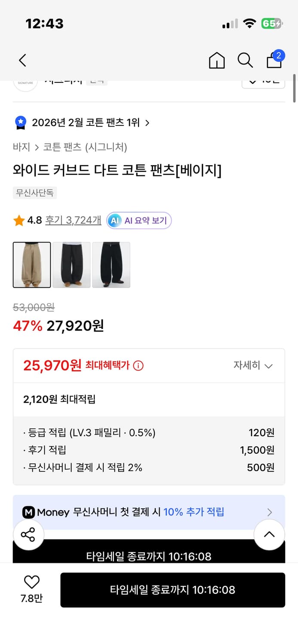Tap the scroll-to-top chevron circle
Viewport: 298px width, 644px height.
click(269, 535)
